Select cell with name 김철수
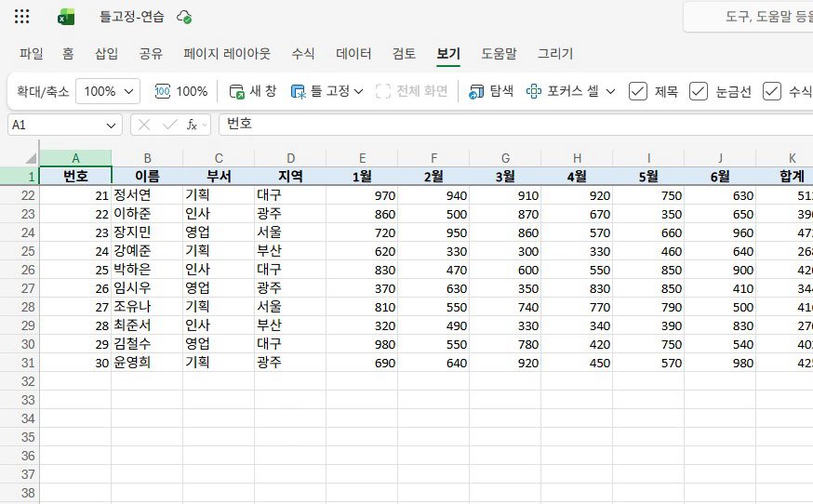The width and height of the screenshot is (813, 504). tap(147, 344)
